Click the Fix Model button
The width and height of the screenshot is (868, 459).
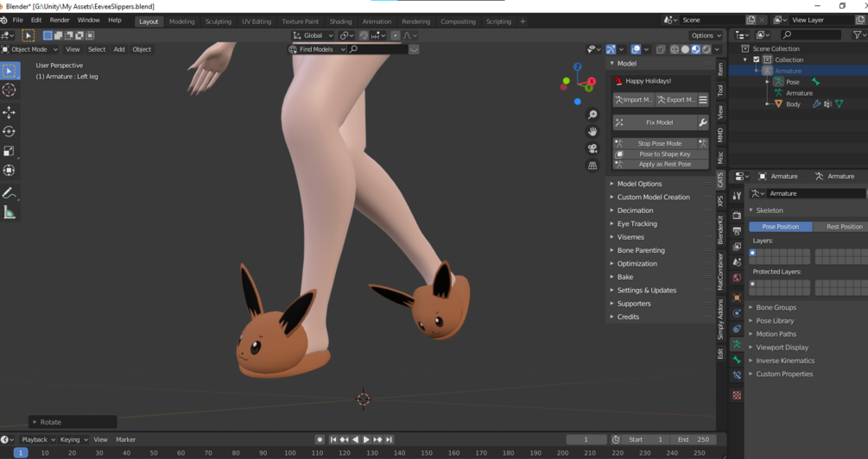tap(655, 123)
